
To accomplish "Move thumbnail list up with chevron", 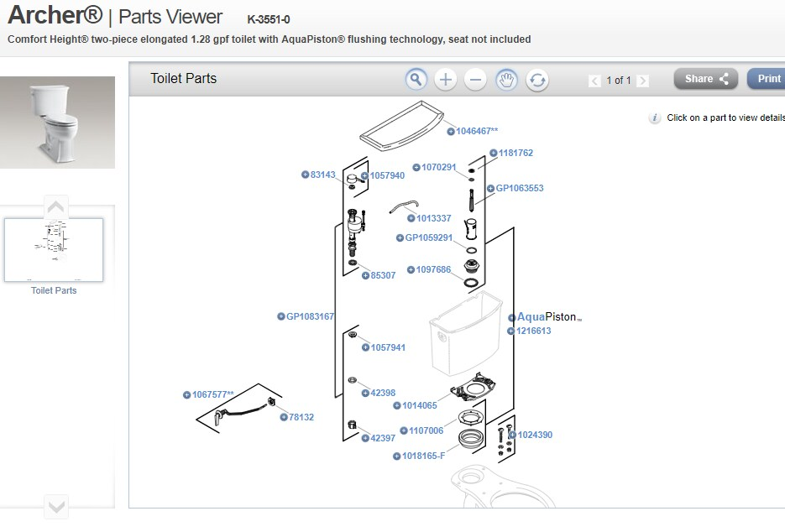I will coord(55,206).
